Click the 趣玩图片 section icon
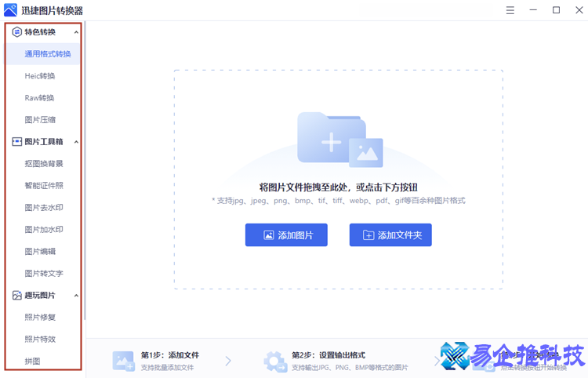This screenshot has height=378, width=588. (x=17, y=295)
